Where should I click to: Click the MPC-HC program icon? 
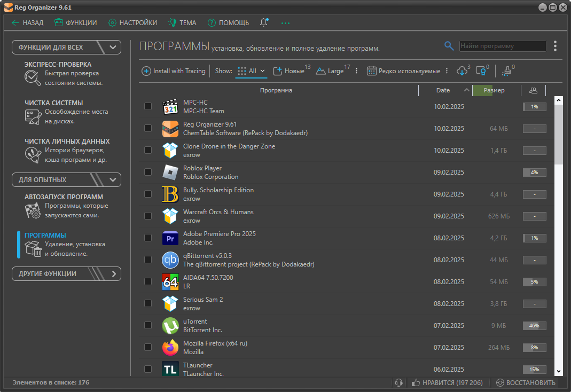coord(170,107)
